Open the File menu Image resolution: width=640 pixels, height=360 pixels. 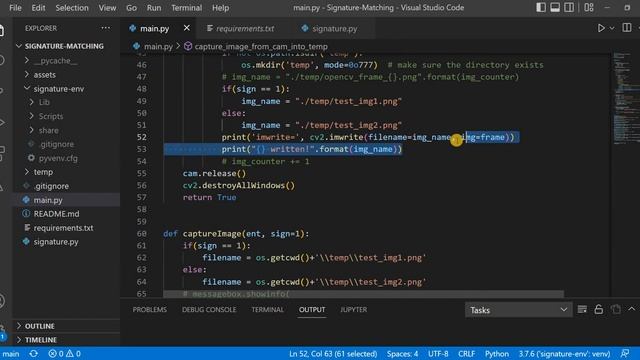point(15,8)
